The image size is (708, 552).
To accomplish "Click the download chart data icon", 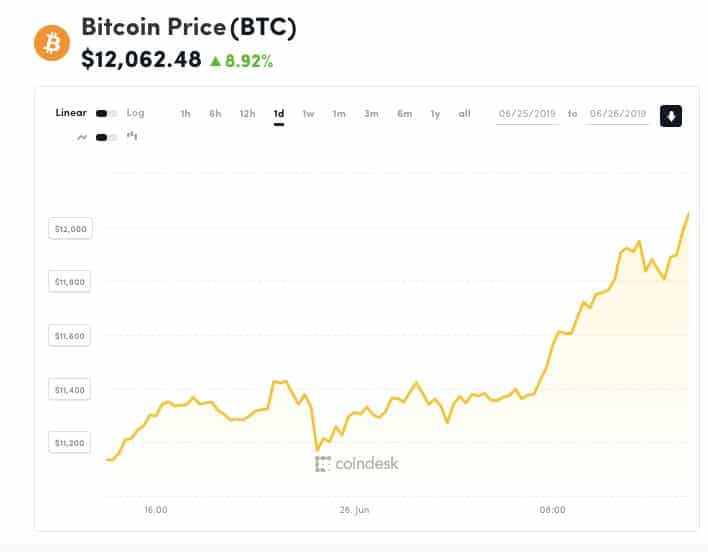I will point(671,116).
